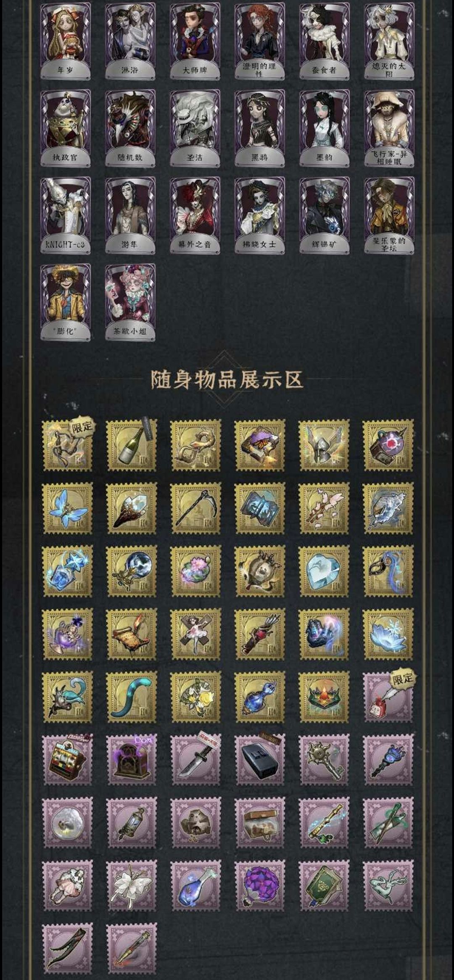454x980 pixels.
Task: Choose the 执政官 costume card
Action: pyautogui.click(x=65, y=128)
